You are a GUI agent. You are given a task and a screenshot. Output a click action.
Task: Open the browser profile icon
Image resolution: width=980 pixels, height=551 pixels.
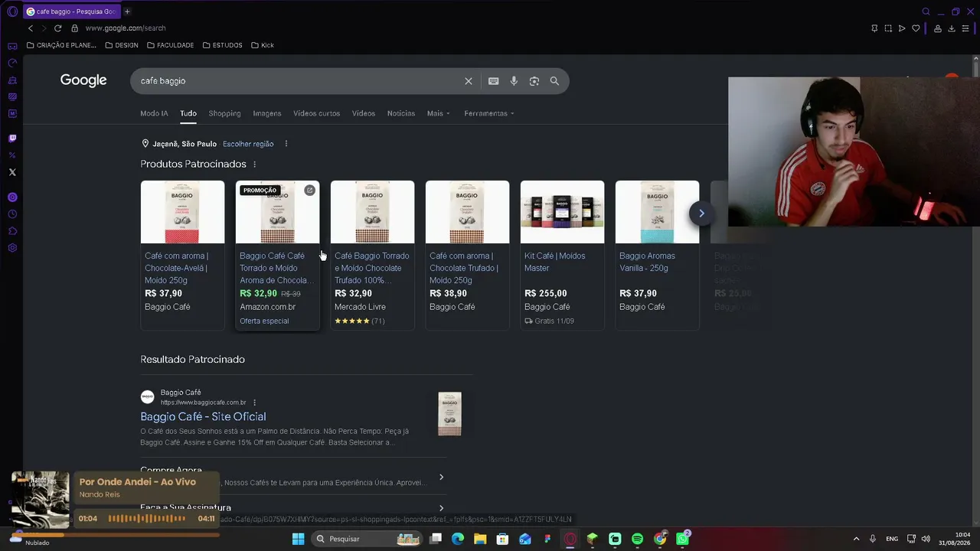click(x=938, y=28)
